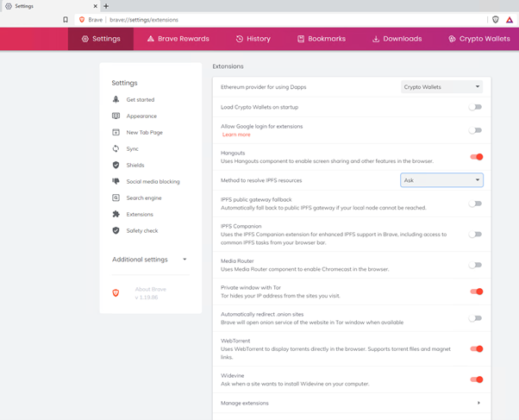Open a new browser tab
The width and height of the screenshot is (519, 420).
click(x=106, y=6)
